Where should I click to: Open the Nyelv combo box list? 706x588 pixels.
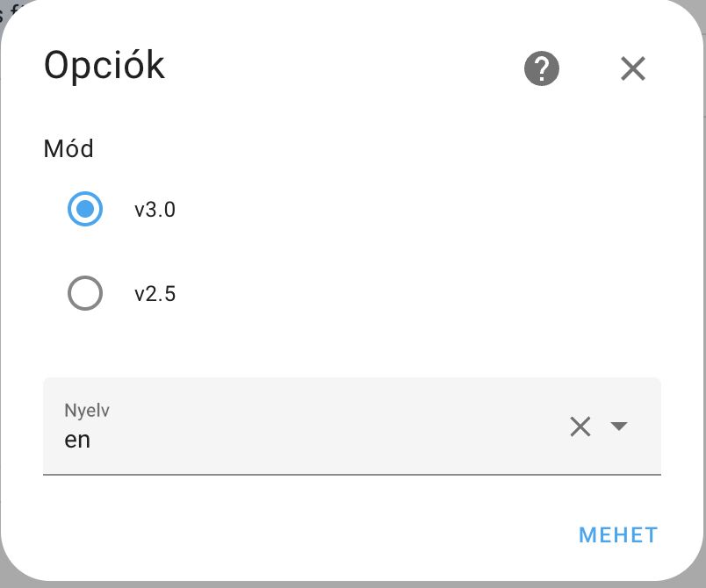pyautogui.click(x=619, y=427)
